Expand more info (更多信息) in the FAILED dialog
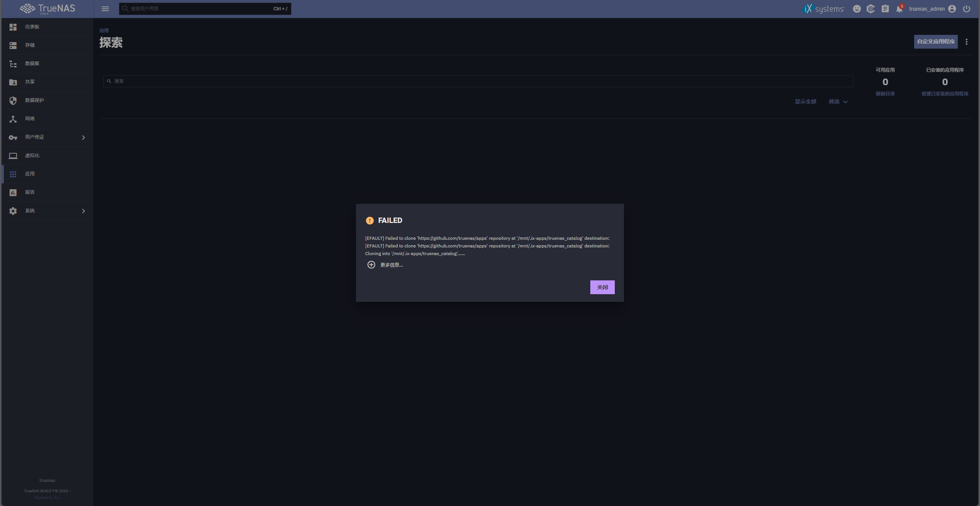This screenshot has height=506, width=980. point(385,265)
